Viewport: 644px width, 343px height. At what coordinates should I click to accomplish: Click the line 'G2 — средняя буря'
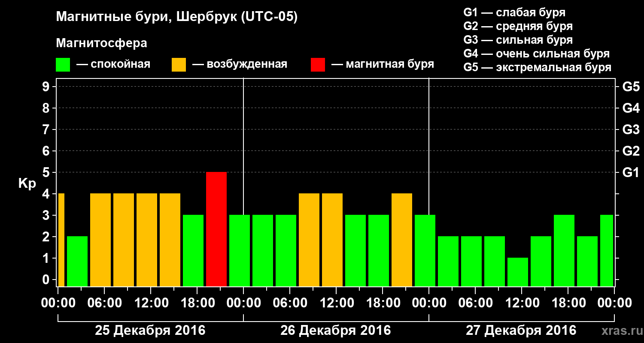click(518, 26)
